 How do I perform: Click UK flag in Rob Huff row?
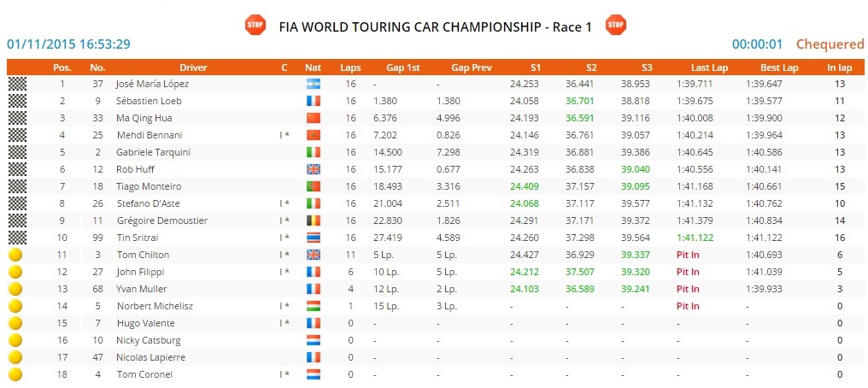[313, 169]
